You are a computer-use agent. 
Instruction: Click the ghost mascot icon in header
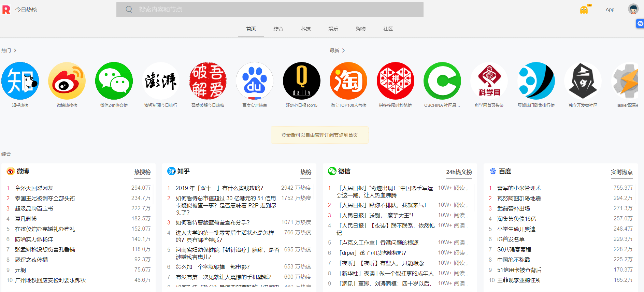pos(584,10)
